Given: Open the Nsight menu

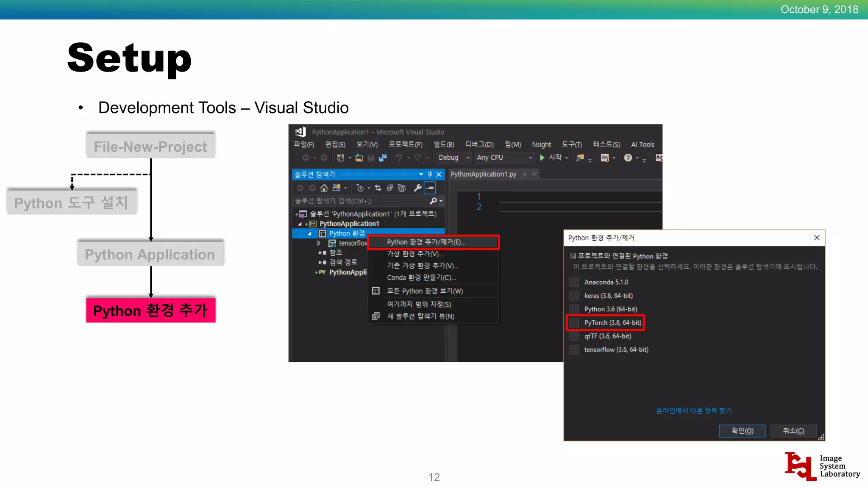Looking at the screenshot, I should click(541, 144).
